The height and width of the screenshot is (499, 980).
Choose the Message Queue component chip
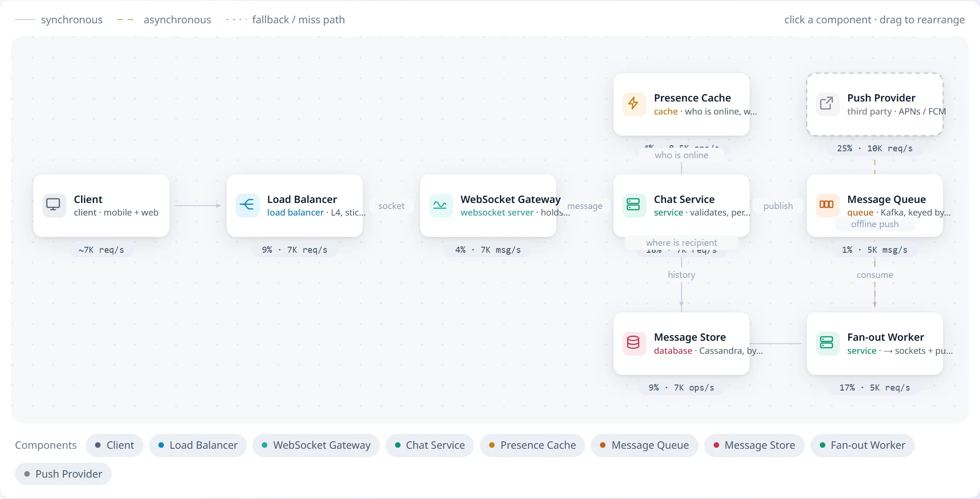click(x=645, y=445)
